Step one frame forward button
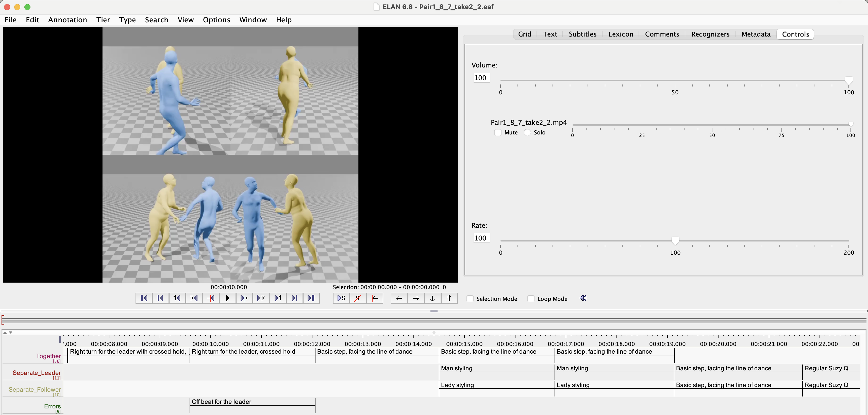This screenshot has width=868, height=415. tap(261, 298)
